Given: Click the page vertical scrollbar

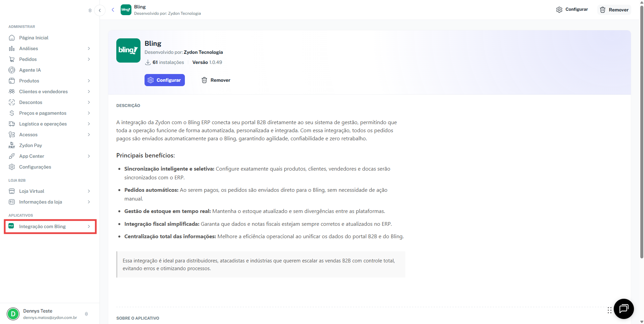Looking at the screenshot, I should [x=642, y=131].
